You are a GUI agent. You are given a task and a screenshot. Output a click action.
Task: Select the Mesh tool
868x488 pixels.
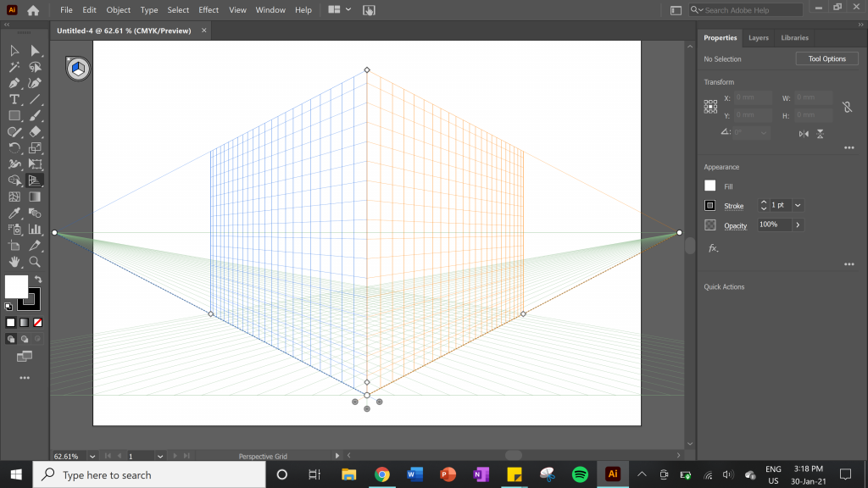point(14,197)
